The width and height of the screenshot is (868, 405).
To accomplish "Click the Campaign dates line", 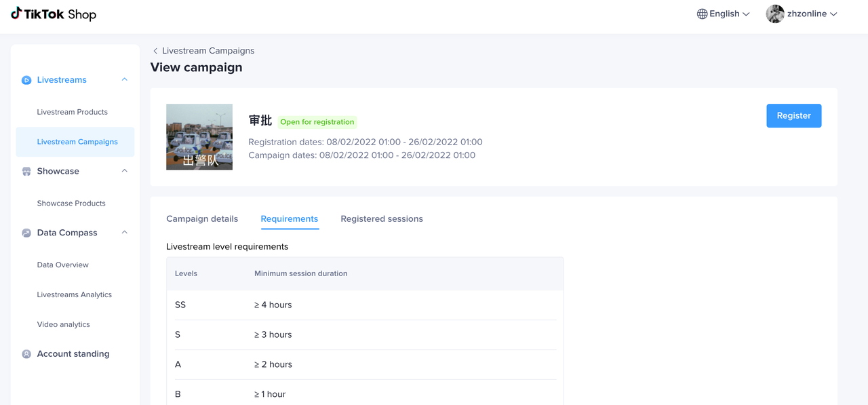I will [x=362, y=155].
